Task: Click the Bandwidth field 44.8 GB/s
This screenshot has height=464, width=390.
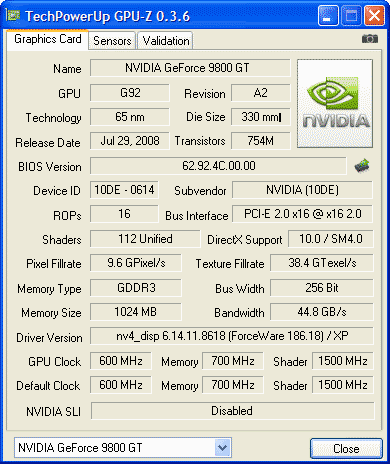Action: pyautogui.click(x=322, y=312)
